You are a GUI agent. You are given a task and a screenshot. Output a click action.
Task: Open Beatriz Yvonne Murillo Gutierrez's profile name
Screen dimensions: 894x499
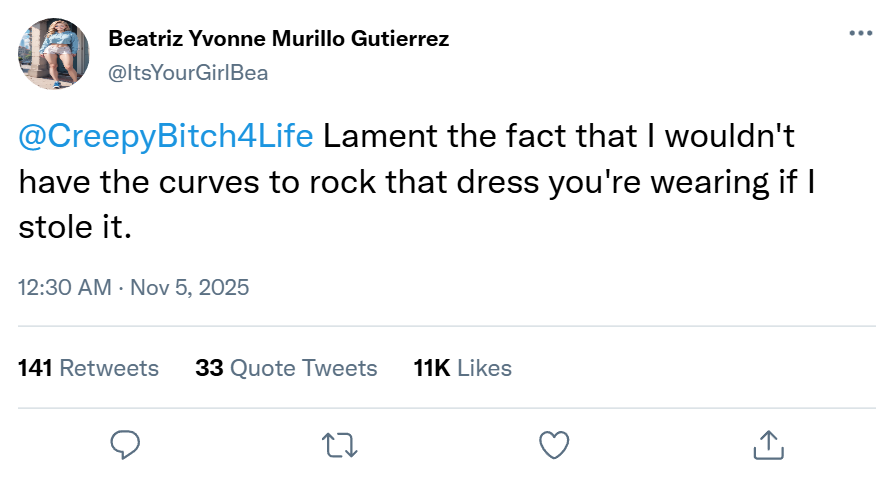tap(278, 39)
